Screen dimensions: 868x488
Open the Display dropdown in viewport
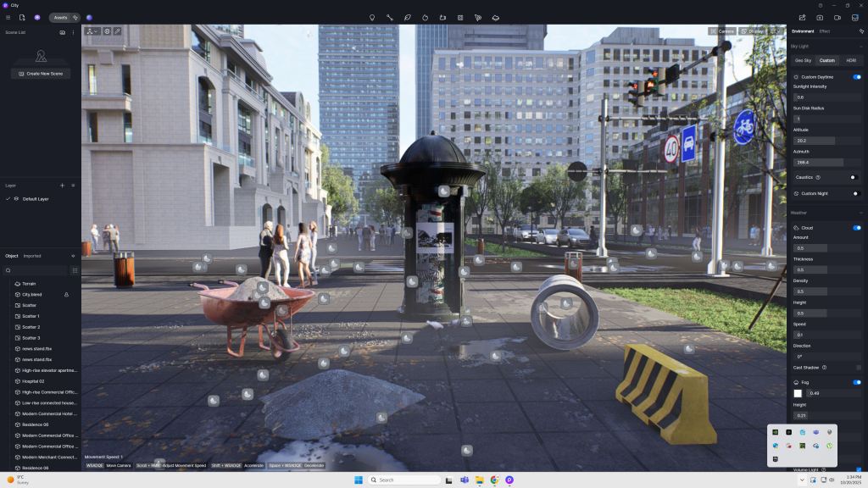(751, 31)
